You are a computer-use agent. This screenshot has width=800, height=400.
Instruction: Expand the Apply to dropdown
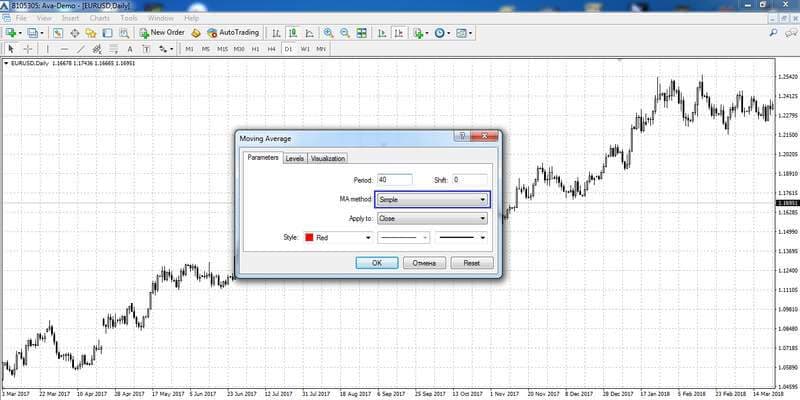[x=432, y=218]
